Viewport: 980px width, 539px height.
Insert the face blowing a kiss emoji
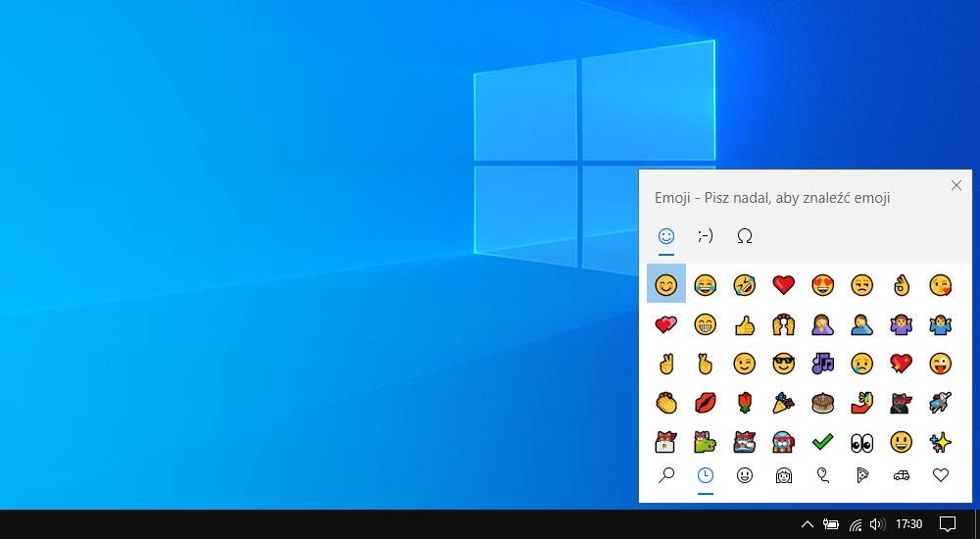(940, 284)
